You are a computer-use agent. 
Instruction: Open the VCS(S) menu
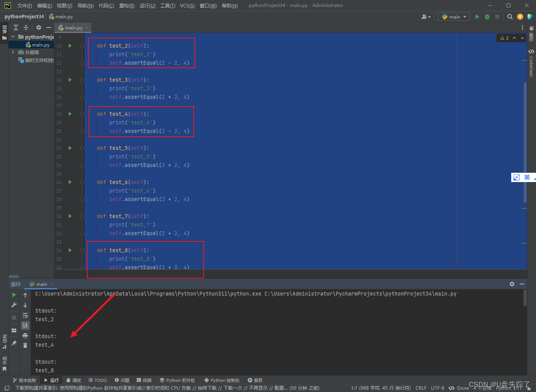187,5
